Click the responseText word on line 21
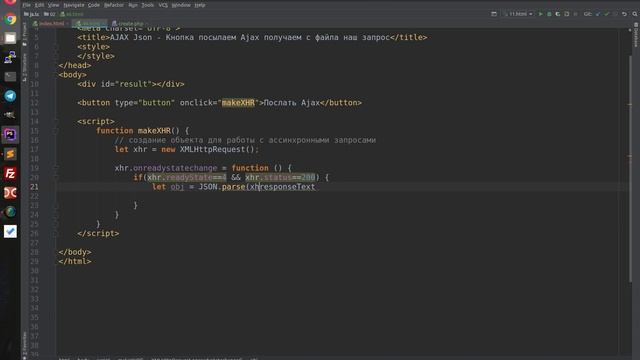 [x=288, y=187]
